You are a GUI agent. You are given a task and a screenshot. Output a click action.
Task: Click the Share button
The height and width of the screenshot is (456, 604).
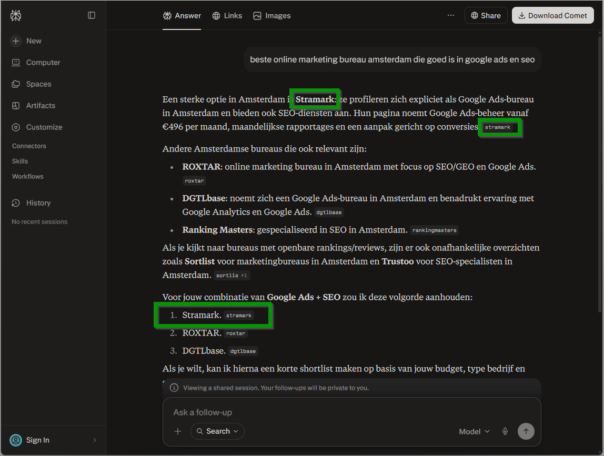click(486, 15)
